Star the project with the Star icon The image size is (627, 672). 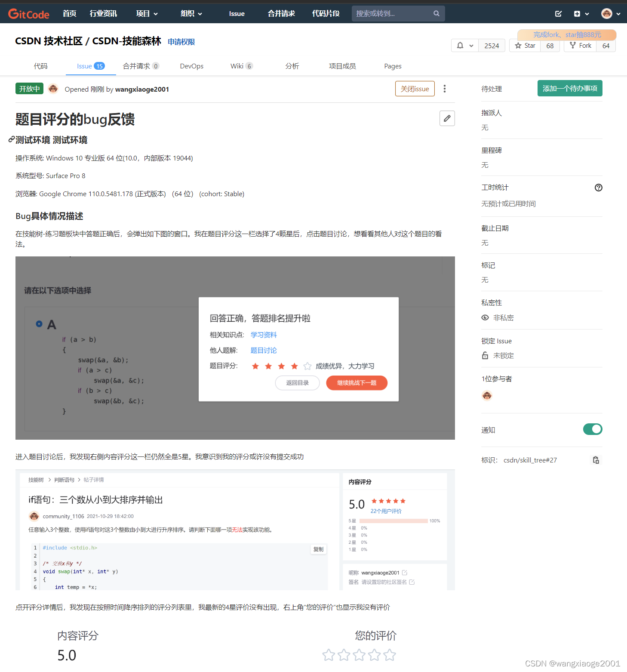click(x=518, y=46)
